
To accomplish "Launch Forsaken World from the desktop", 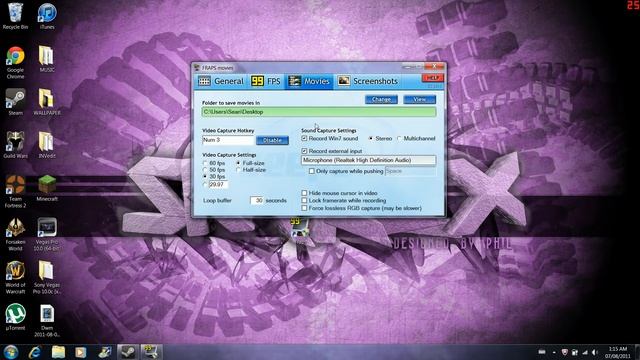I will (16, 234).
